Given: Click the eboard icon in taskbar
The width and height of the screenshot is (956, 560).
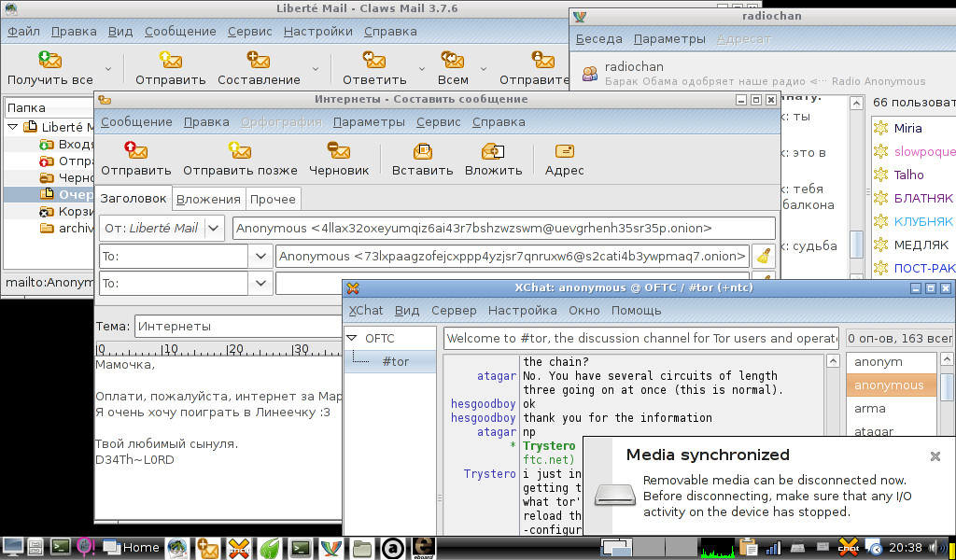Looking at the screenshot, I should [423, 548].
